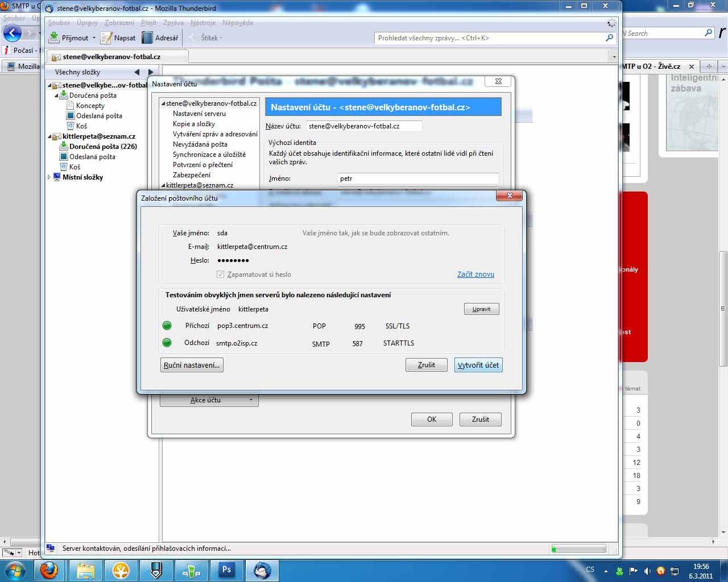728x582 pixels.
Task: Click the Přijmout get mail icon
Action: (x=54, y=38)
